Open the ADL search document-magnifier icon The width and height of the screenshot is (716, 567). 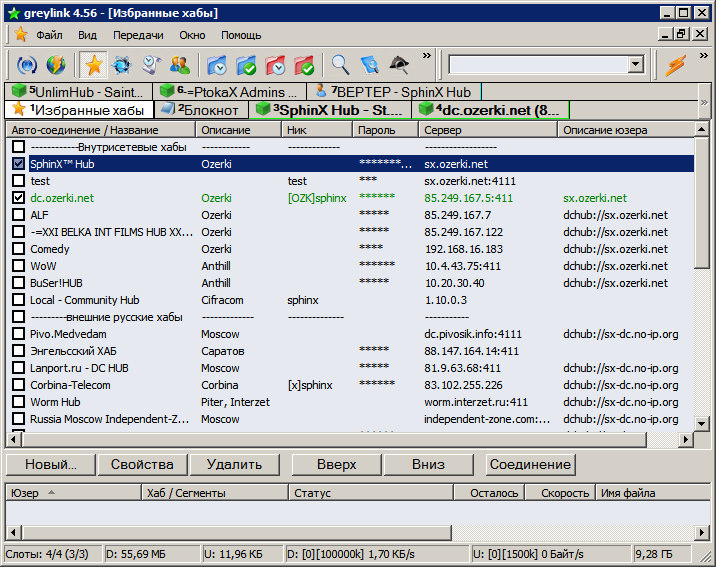(x=370, y=65)
